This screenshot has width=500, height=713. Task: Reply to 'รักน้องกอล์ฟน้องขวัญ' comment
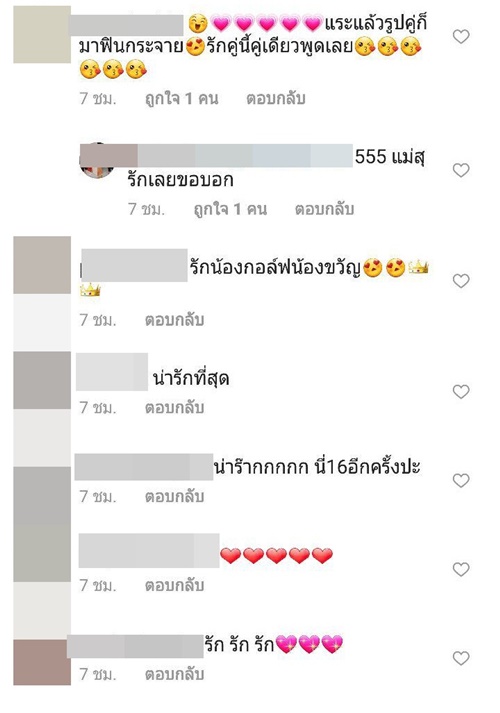click(174, 320)
